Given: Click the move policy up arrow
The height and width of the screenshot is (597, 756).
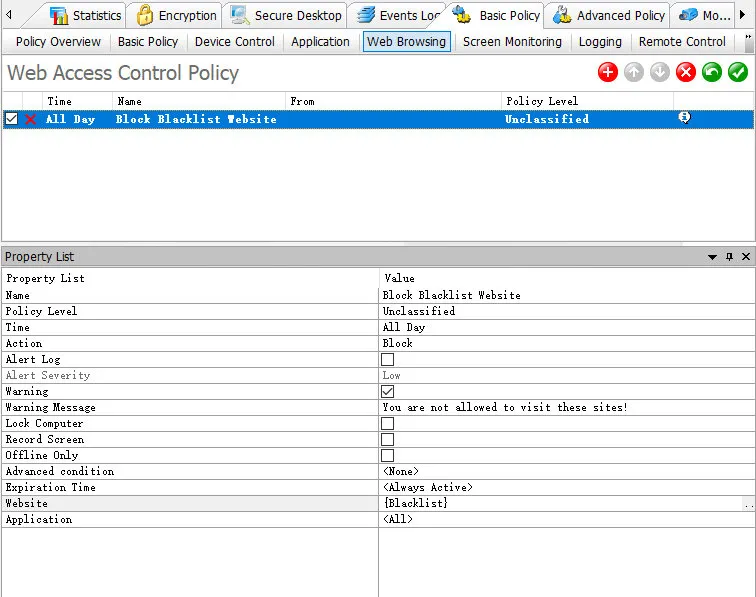Looking at the screenshot, I should 633,72.
